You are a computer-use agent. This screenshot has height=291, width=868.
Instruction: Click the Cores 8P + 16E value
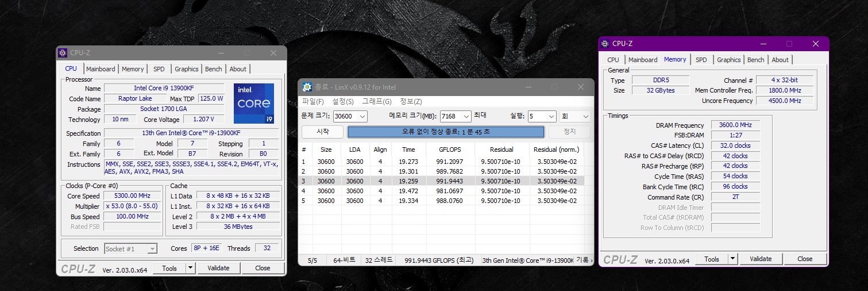coord(206,248)
